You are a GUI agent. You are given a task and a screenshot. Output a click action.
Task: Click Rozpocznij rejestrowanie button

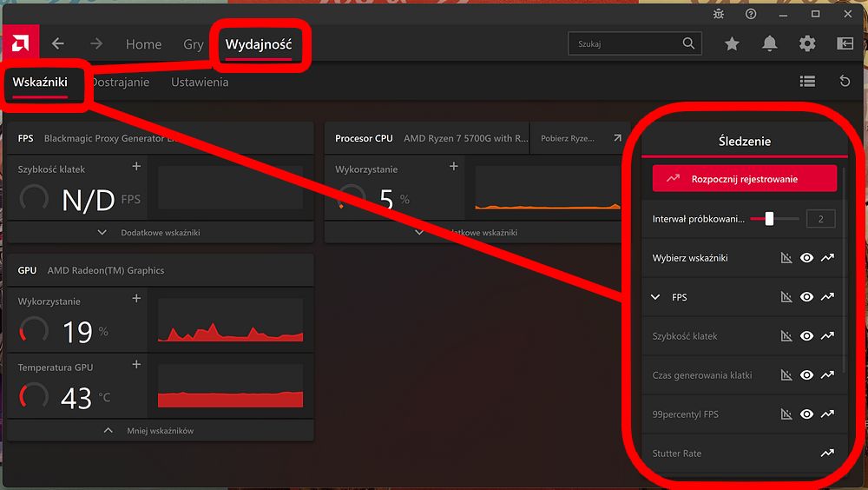click(x=745, y=178)
